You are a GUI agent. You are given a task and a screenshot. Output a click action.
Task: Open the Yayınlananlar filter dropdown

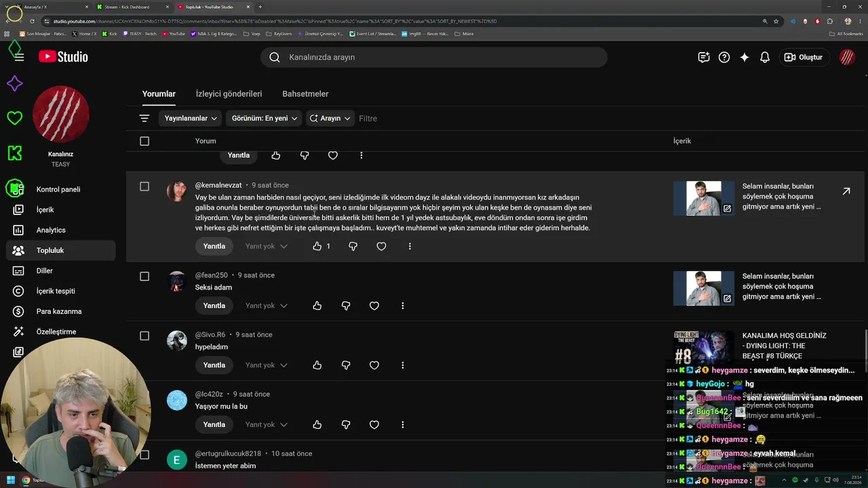click(191, 119)
